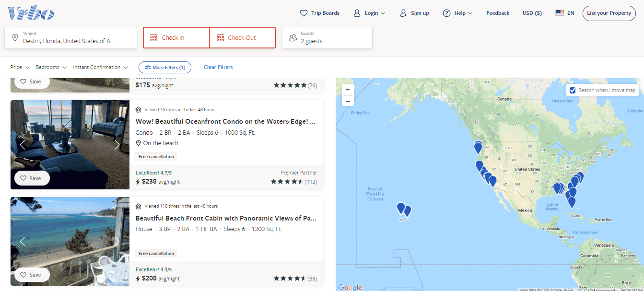The height and width of the screenshot is (291, 644).
Task: Expand Instant Confirmation filter
Action: pyautogui.click(x=101, y=68)
